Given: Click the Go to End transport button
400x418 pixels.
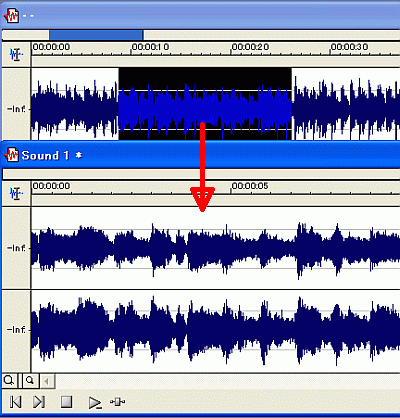Looking at the screenshot, I should (x=39, y=402).
